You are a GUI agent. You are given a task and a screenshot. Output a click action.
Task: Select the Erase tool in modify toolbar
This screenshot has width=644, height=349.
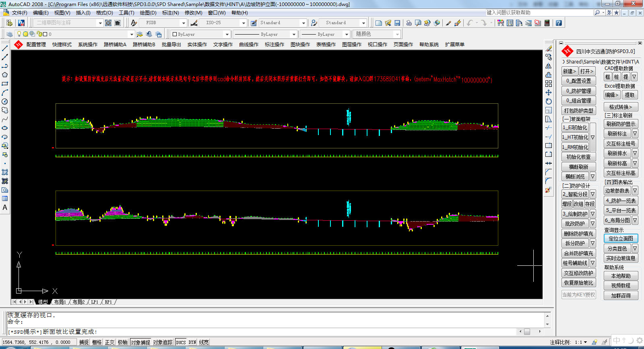point(549,48)
